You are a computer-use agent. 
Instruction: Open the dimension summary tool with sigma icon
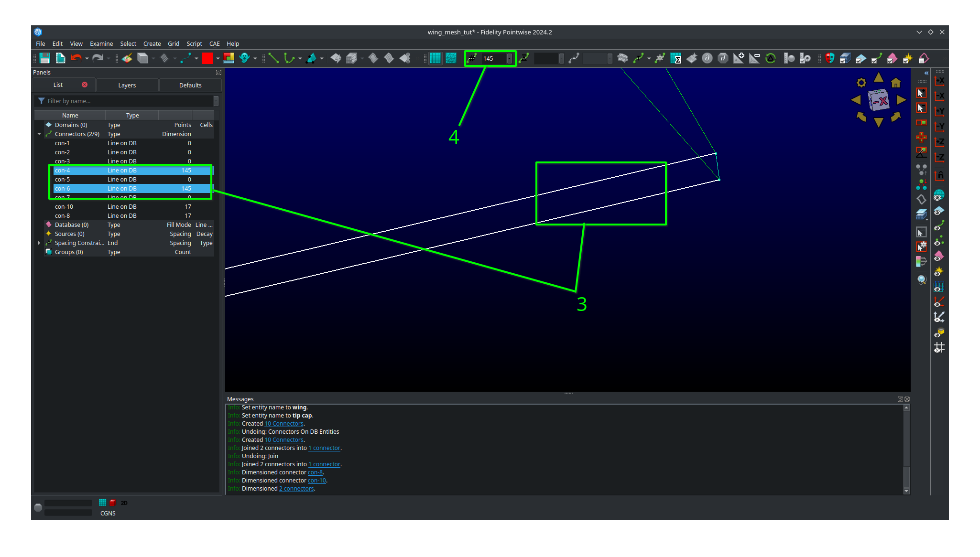click(677, 58)
